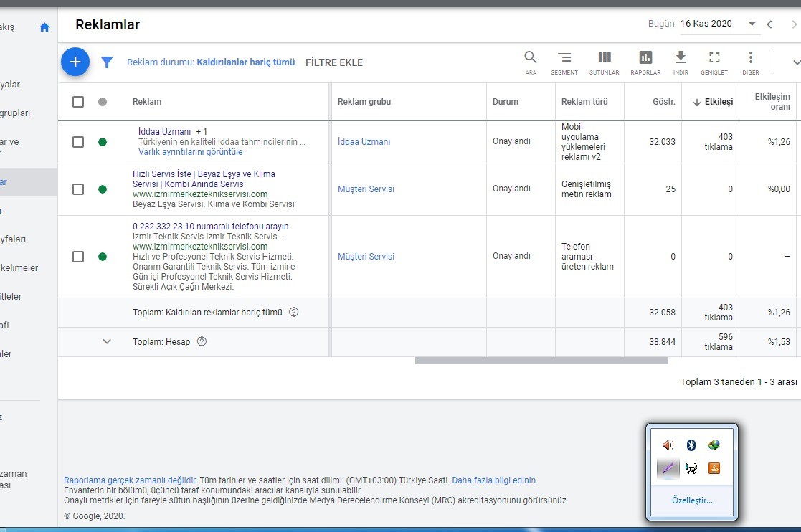Image resolution: width=801 pixels, height=532 pixels.
Task: Click 'Toplam 3 taneden 1 - 3 arası' text
Action: click(739, 381)
